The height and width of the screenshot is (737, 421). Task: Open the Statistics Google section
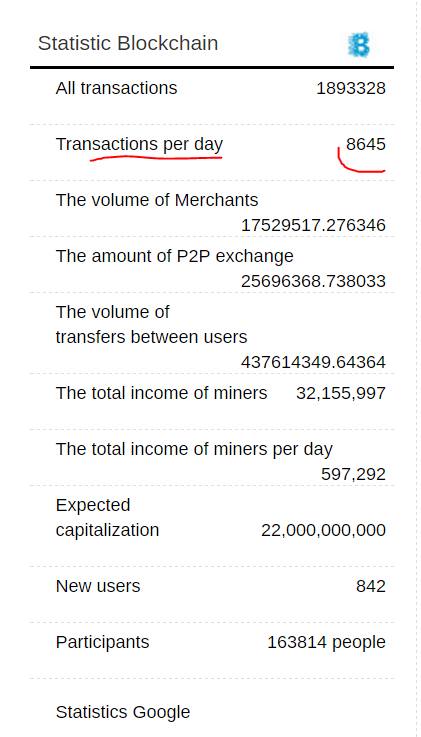(123, 712)
